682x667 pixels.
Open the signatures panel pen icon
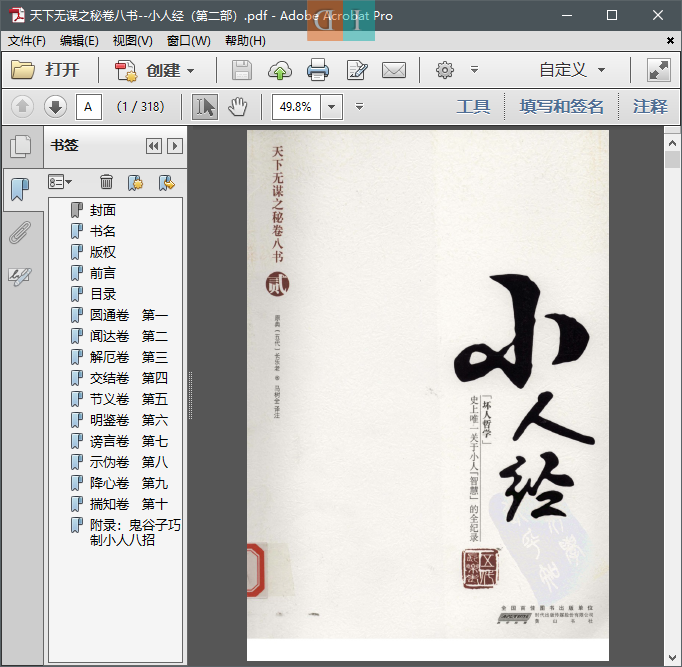20,276
